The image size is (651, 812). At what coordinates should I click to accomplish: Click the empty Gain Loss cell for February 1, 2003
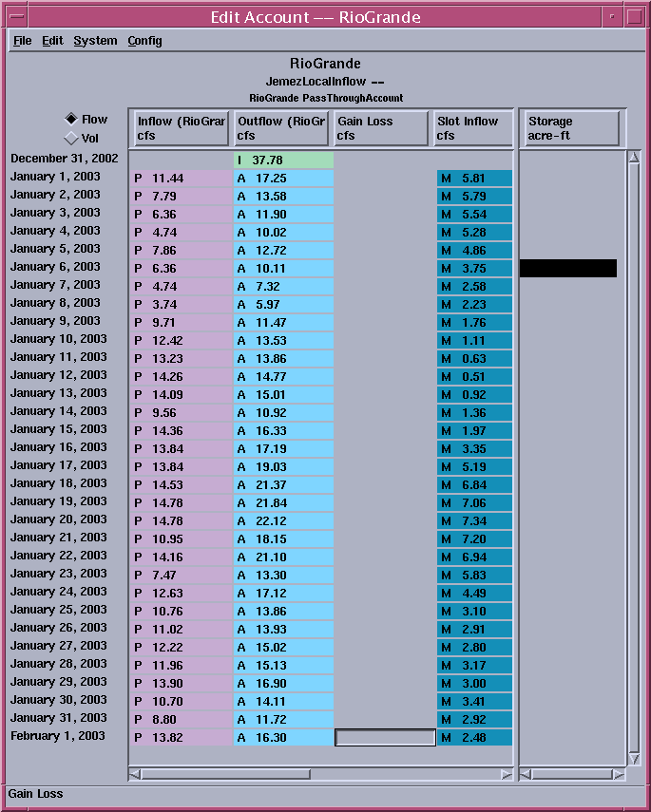coord(385,737)
